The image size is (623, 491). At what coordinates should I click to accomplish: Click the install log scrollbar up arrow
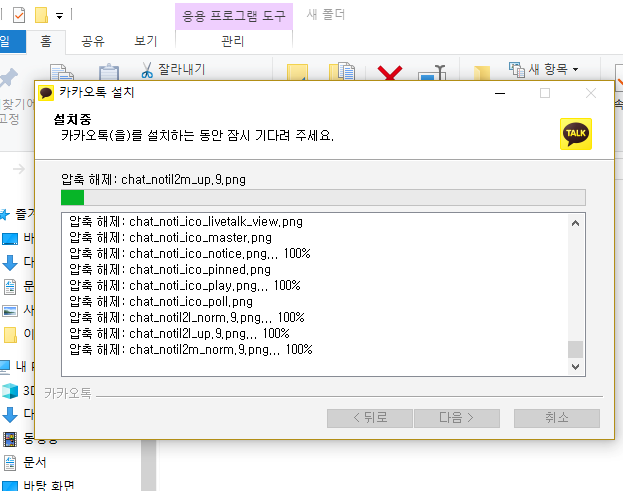tap(575, 223)
